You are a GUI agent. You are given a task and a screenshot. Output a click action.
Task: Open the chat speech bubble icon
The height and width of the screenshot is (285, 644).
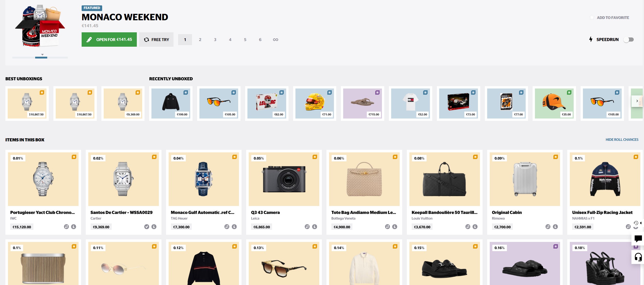638,239
